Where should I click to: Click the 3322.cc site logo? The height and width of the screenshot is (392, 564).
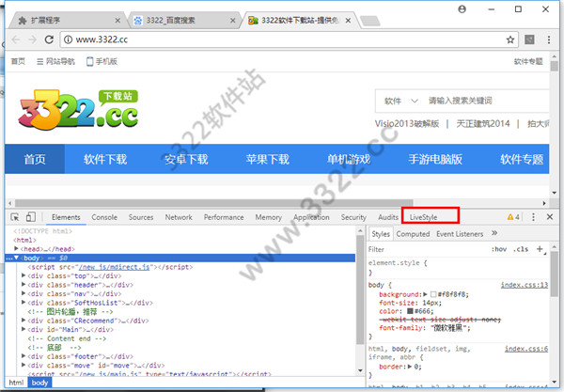click(x=78, y=109)
